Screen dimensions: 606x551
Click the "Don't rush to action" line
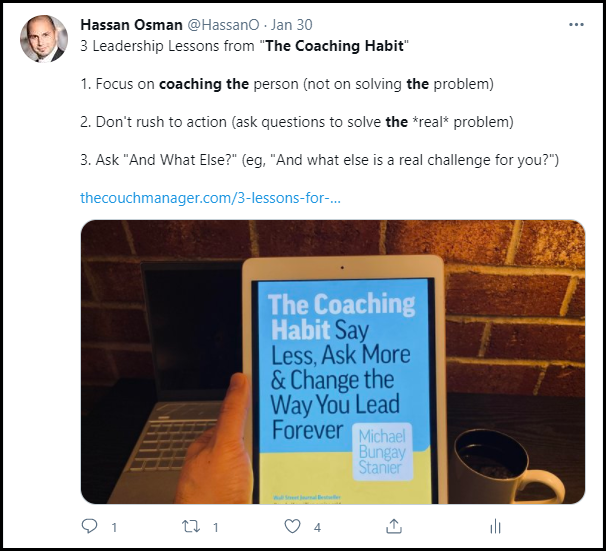pos(297,122)
